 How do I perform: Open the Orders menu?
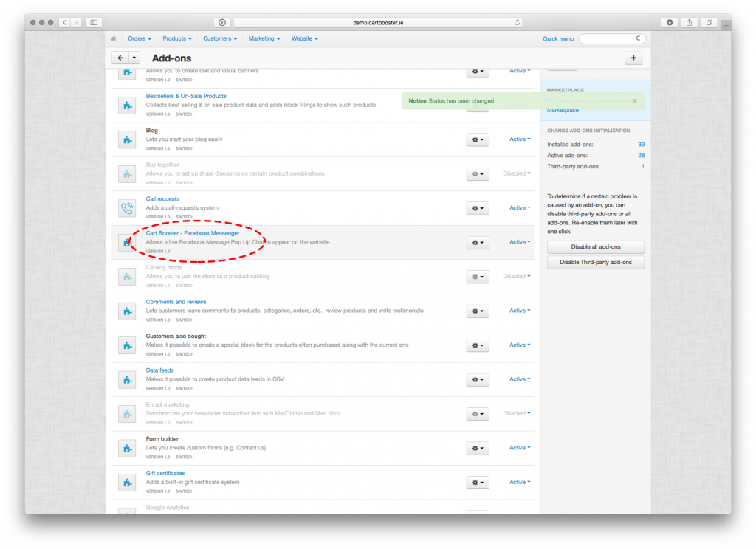coord(140,38)
